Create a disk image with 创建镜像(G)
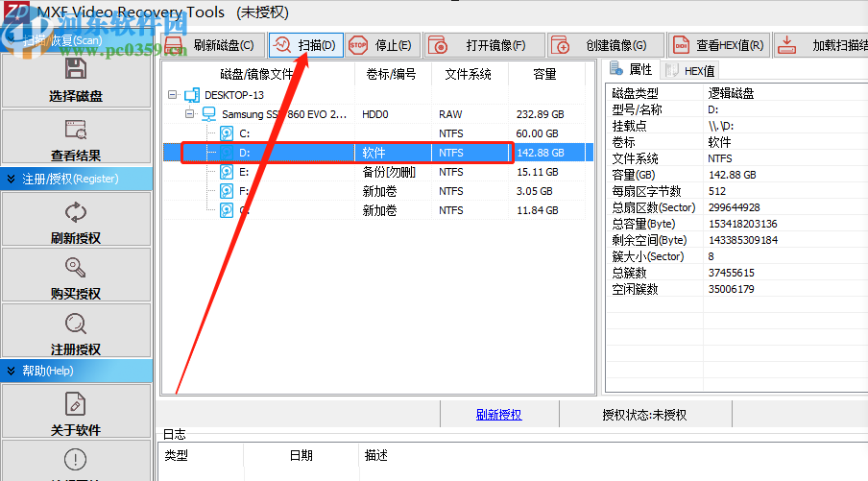Screen dimensions: 868x481 coord(606,45)
